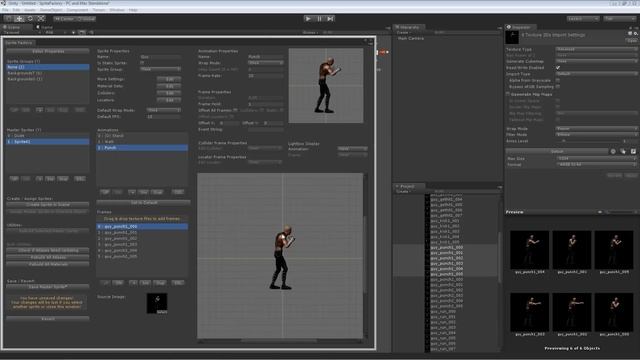
Task: Open the File menu
Action: 5,10
